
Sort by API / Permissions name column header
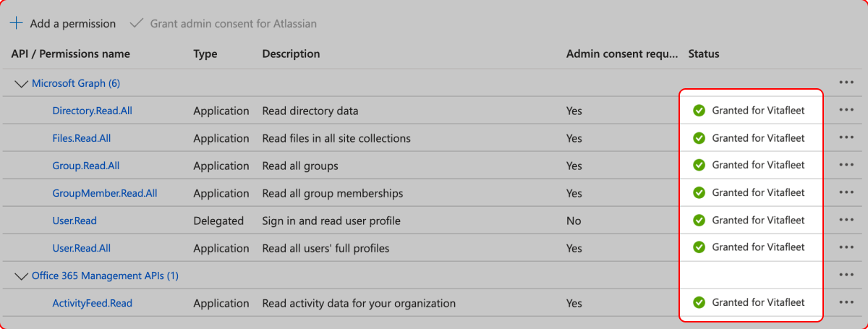pyautogui.click(x=71, y=54)
